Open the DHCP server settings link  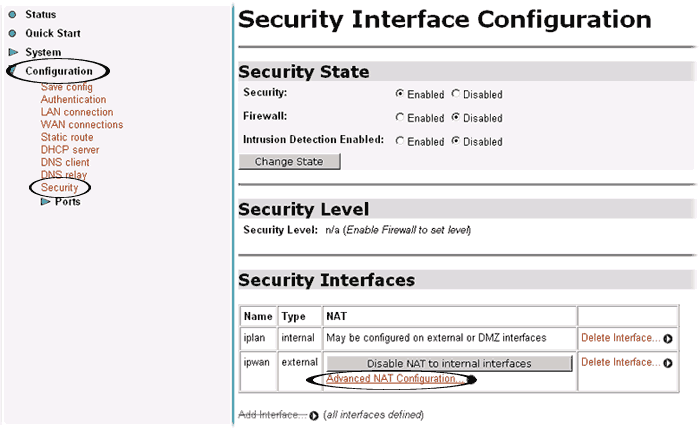(70, 150)
